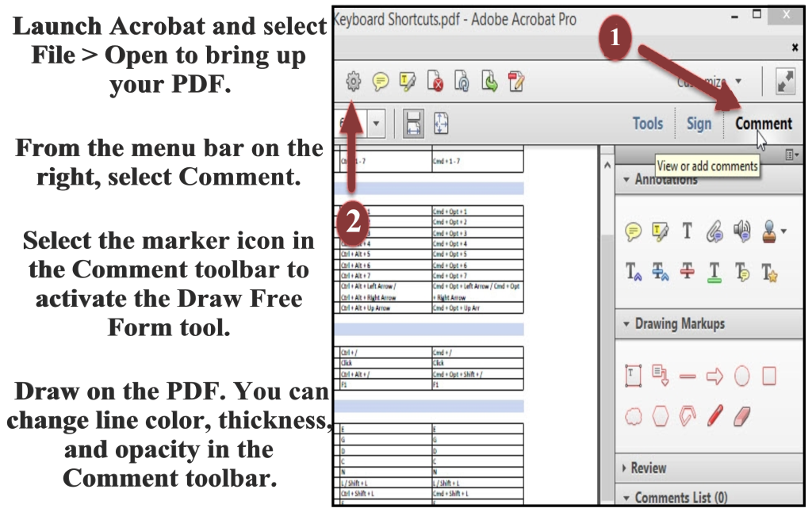Open the Comment pane tab
812x512 pixels.
tap(764, 124)
